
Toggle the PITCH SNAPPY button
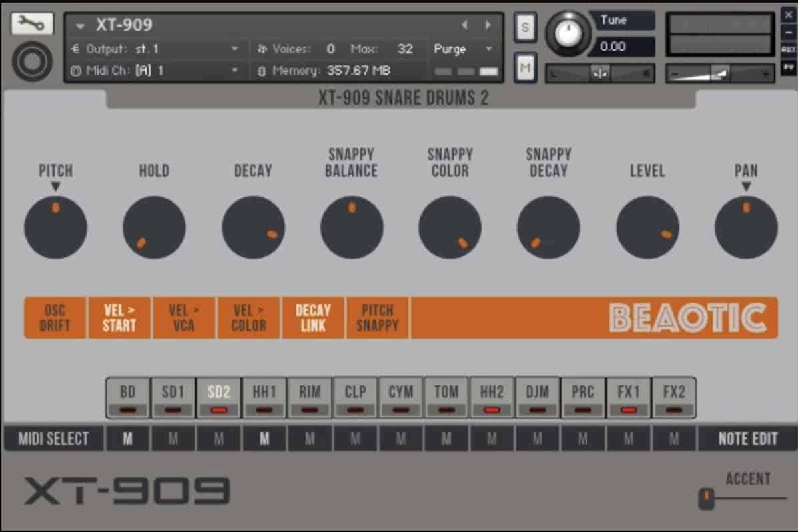[377, 318]
